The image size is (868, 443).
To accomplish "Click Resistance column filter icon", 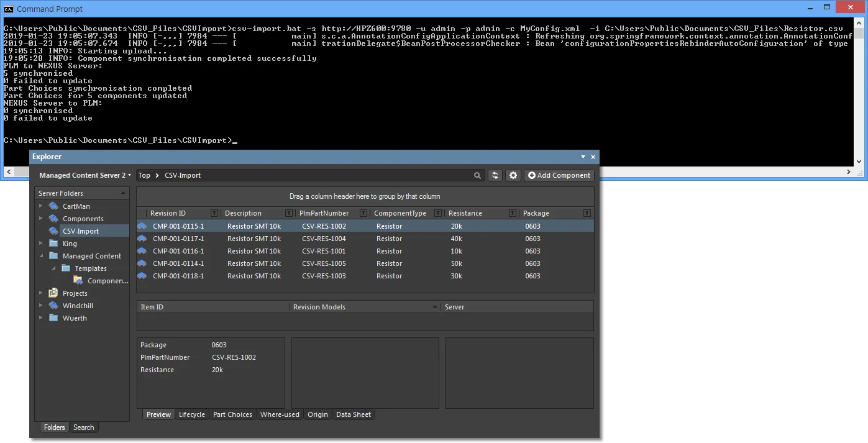I will 513,213.
